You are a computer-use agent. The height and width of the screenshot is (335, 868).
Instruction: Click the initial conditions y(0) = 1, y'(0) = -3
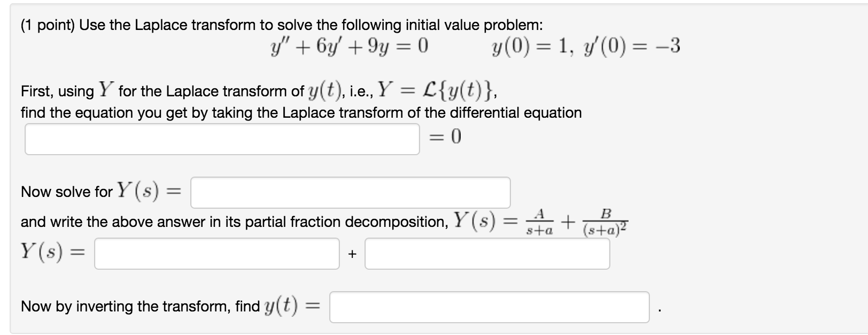pyautogui.click(x=586, y=47)
